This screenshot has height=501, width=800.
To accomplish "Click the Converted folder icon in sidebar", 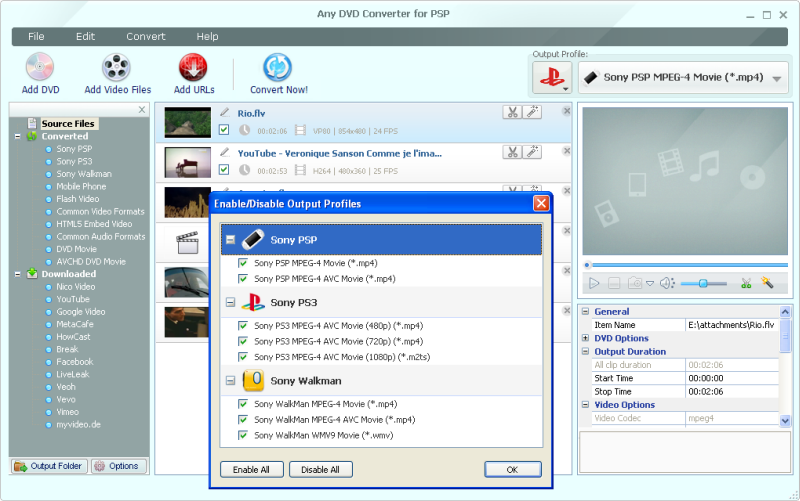I will [x=32, y=136].
